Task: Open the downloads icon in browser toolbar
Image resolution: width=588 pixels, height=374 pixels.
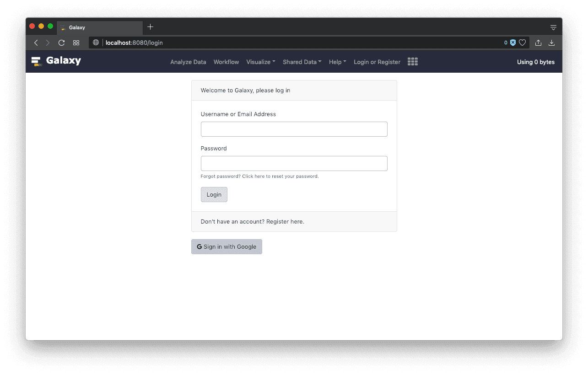Action: pyautogui.click(x=551, y=43)
